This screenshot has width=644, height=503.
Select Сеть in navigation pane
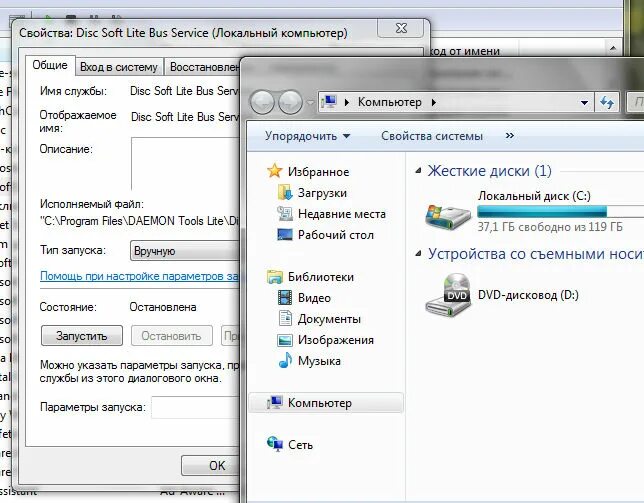click(x=300, y=445)
